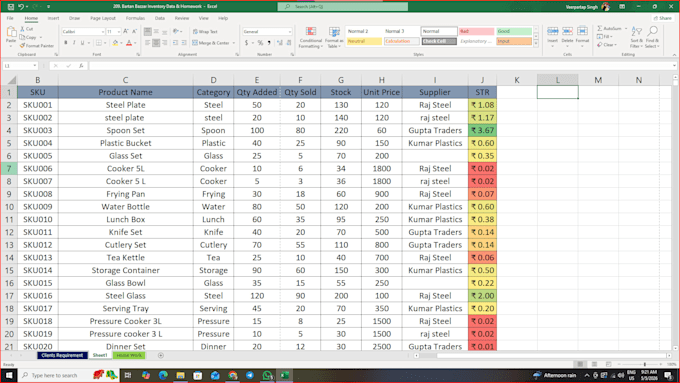Add a new sheet with the plus icon
This screenshot has width=680, height=383.
(161, 355)
